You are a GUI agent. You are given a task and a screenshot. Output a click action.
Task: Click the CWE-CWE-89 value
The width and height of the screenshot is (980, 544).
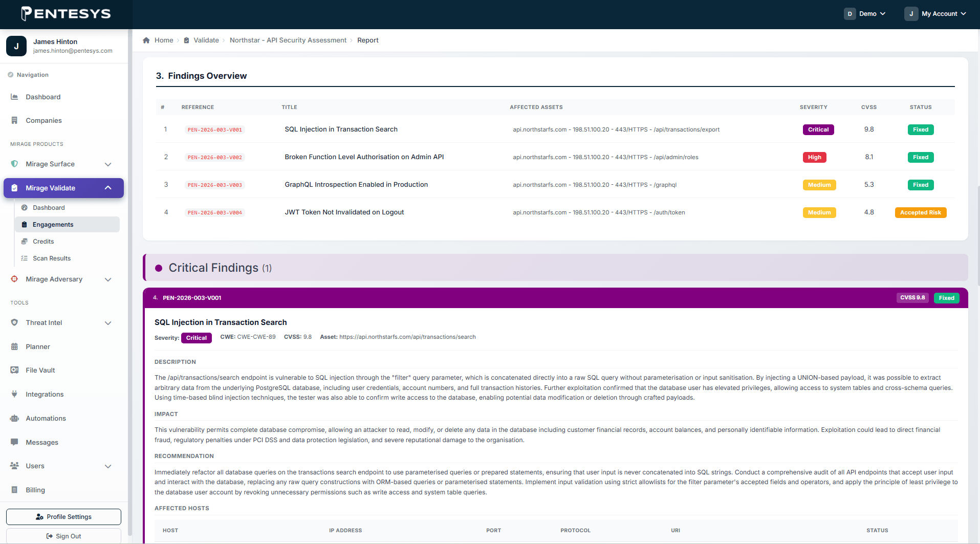[256, 337]
